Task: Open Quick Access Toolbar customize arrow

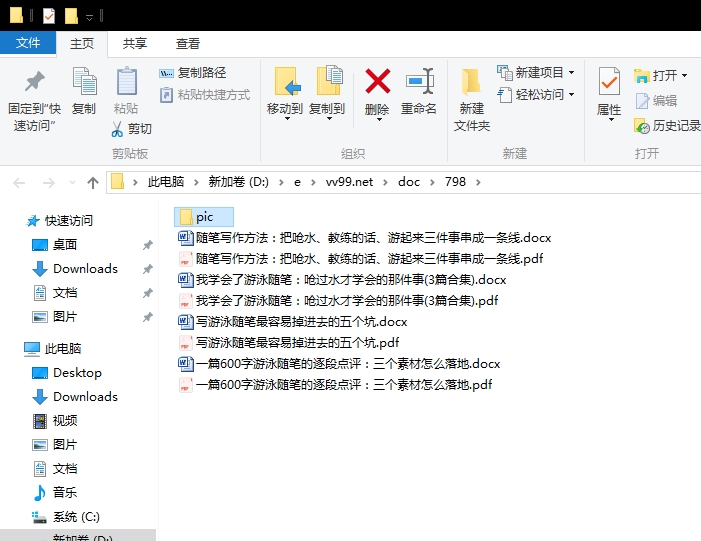Action: (x=89, y=17)
